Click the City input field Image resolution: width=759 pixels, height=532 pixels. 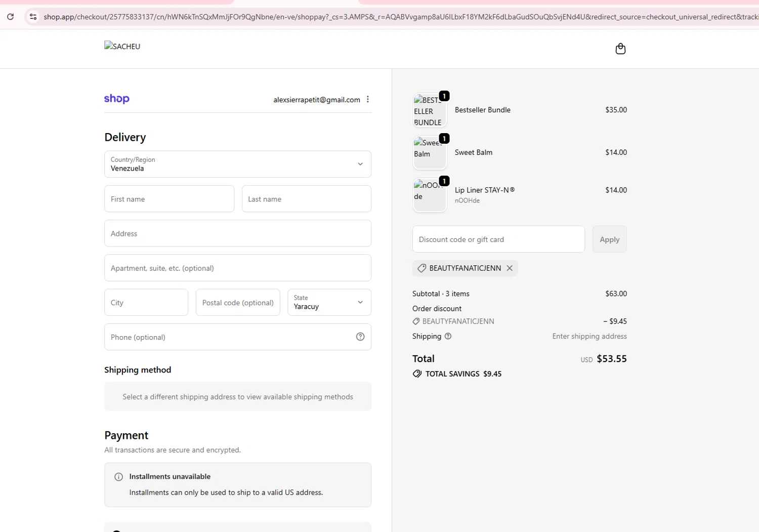(x=146, y=302)
